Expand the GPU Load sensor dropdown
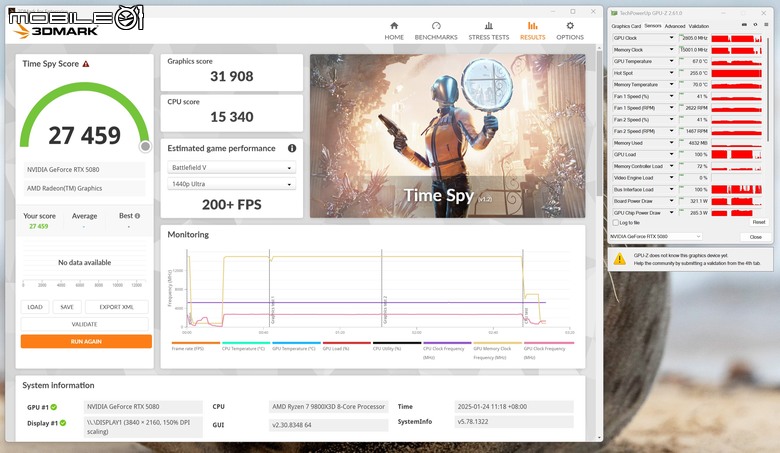The image size is (780, 453). pyautogui.click(x=671, y=155)
